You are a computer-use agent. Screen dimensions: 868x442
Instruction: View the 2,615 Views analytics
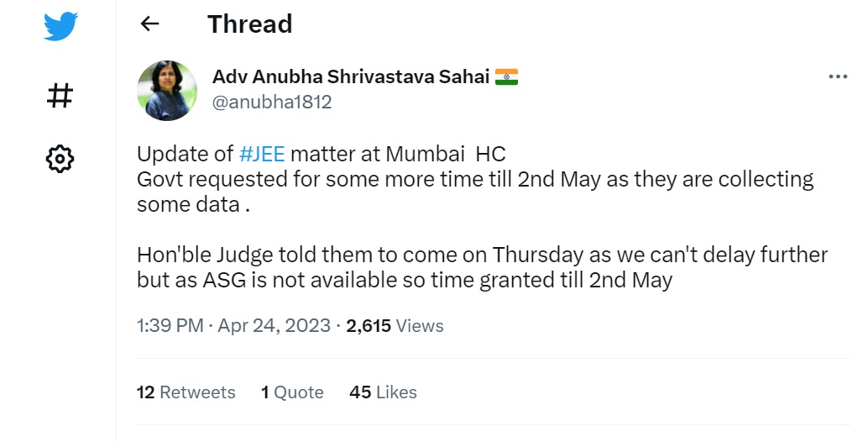coord(395,326)
